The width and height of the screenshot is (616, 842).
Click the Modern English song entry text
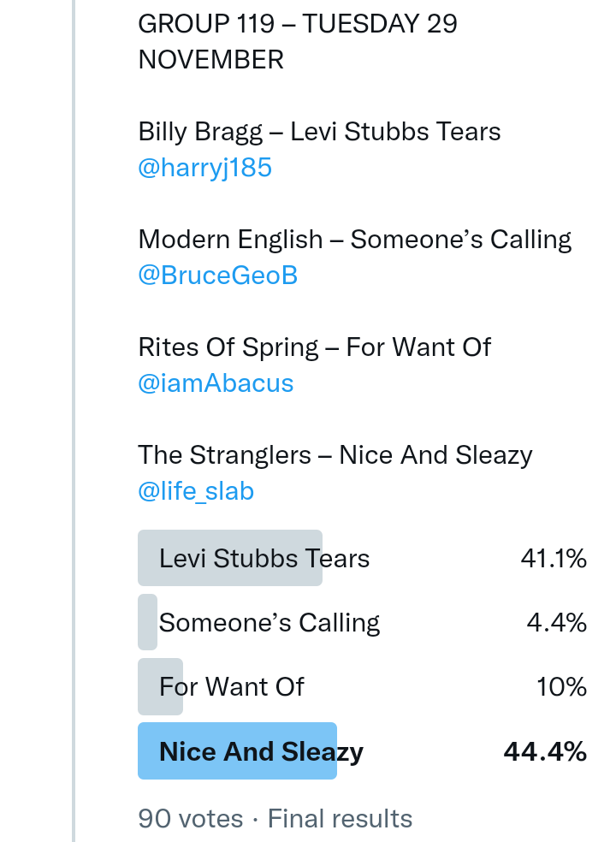pyautogui.click(x=354, y=240)
